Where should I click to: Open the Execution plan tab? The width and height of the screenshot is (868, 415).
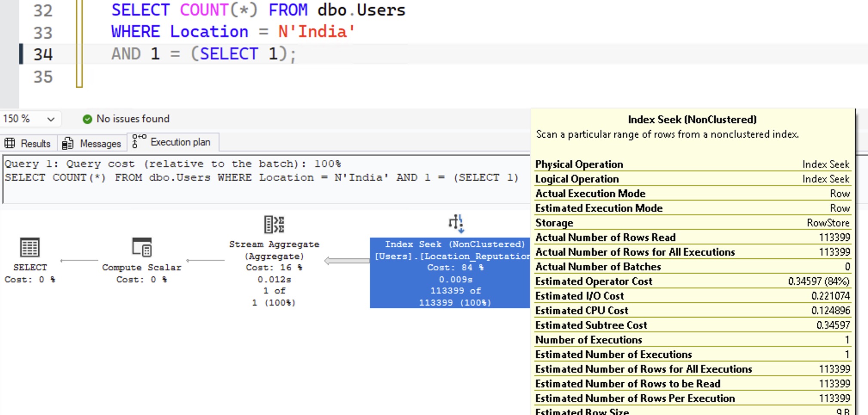click(180, 142)
